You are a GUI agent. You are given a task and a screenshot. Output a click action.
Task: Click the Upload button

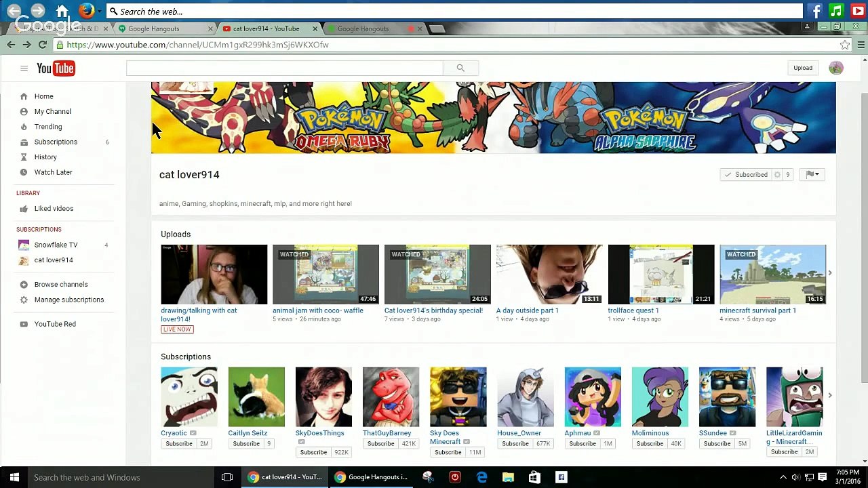point(803,68)
